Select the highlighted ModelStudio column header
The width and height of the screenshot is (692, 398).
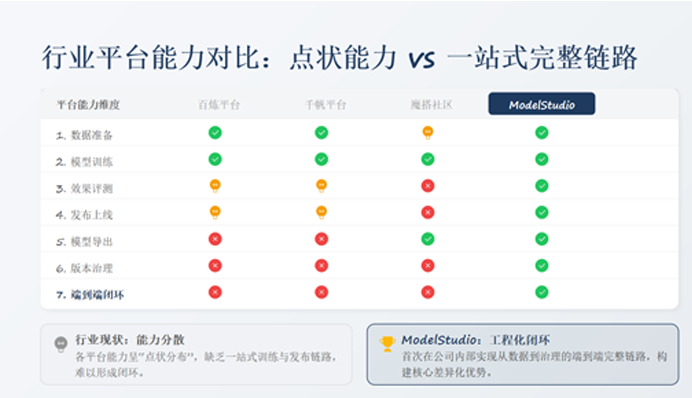(542, 104)
